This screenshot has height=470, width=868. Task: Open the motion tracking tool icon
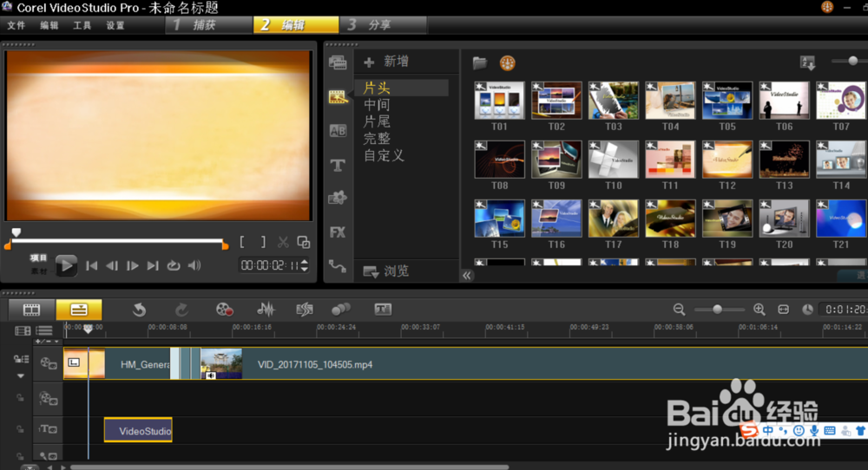(341, 310)
